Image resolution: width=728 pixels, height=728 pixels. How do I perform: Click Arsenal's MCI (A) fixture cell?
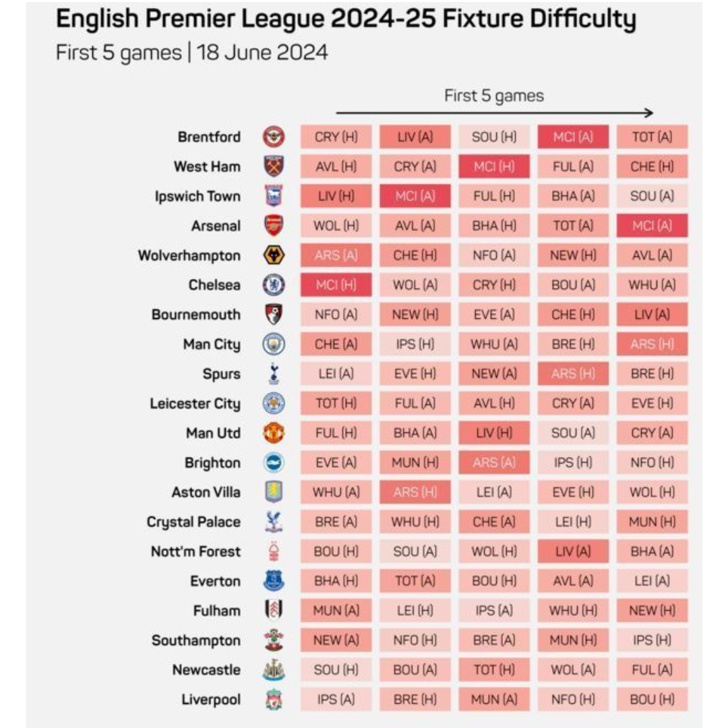click(x=652, y=225)
